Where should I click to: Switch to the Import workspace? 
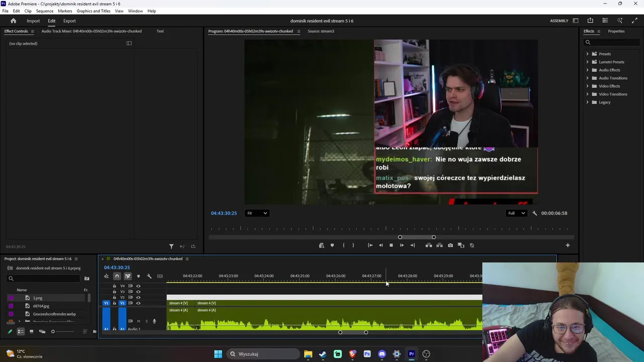(33, 21)
